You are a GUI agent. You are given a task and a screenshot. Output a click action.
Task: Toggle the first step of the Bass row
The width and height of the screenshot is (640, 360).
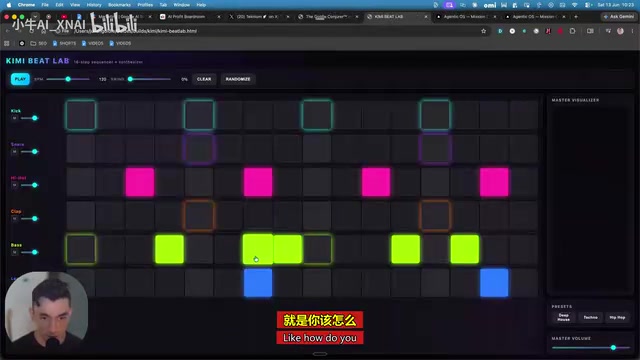point(81,249)
